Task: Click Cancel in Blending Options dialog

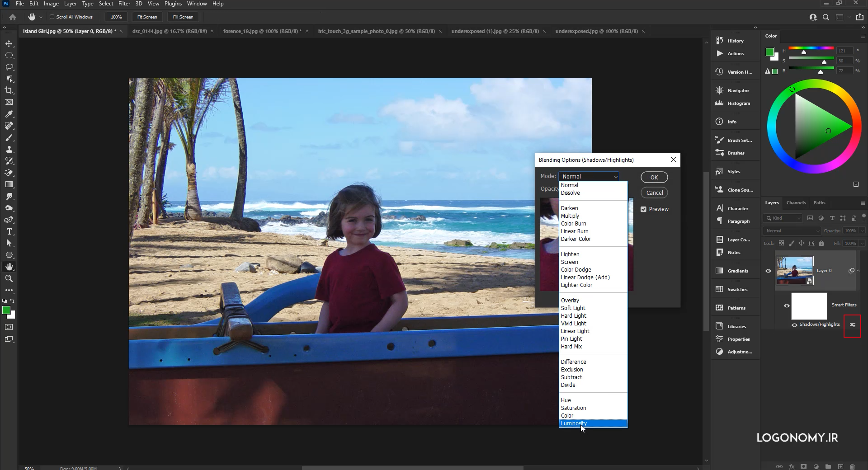Action: (x=654, y=193)
